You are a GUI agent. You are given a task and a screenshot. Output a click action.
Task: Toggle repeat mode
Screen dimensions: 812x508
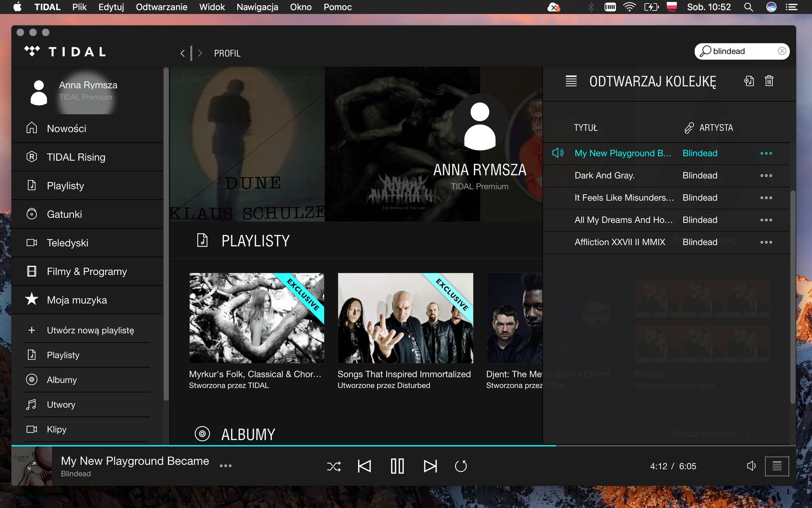click(x=461, y=466)
